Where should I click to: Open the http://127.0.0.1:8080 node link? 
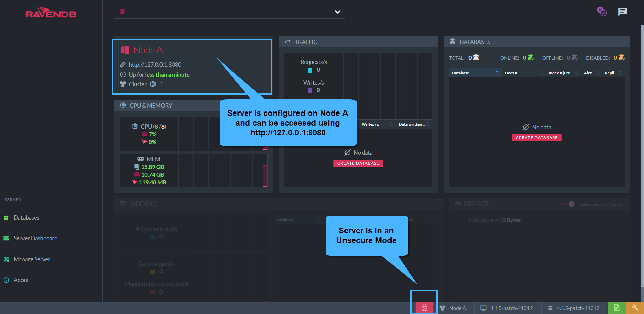155,65
